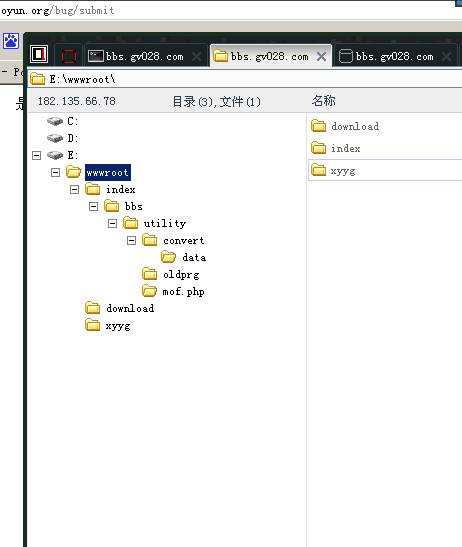462x547 pixels.
Task: Switch to terminal tab bbs.gv028.com
Action: pos(145,56)
